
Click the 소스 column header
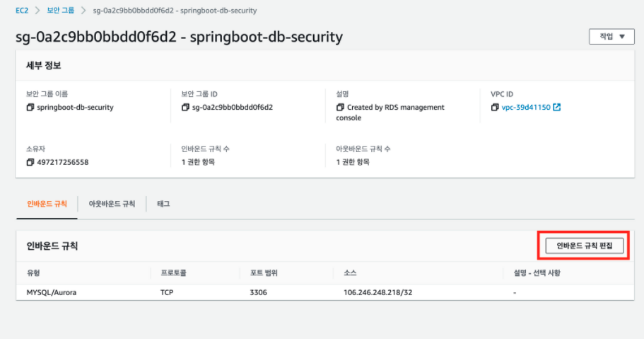pos(349,272)
